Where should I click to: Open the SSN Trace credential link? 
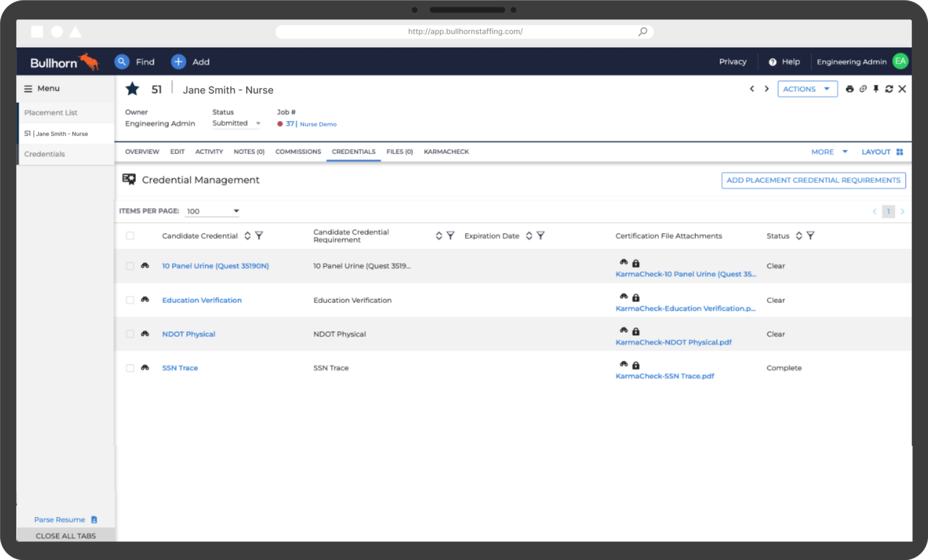point(180,368)
